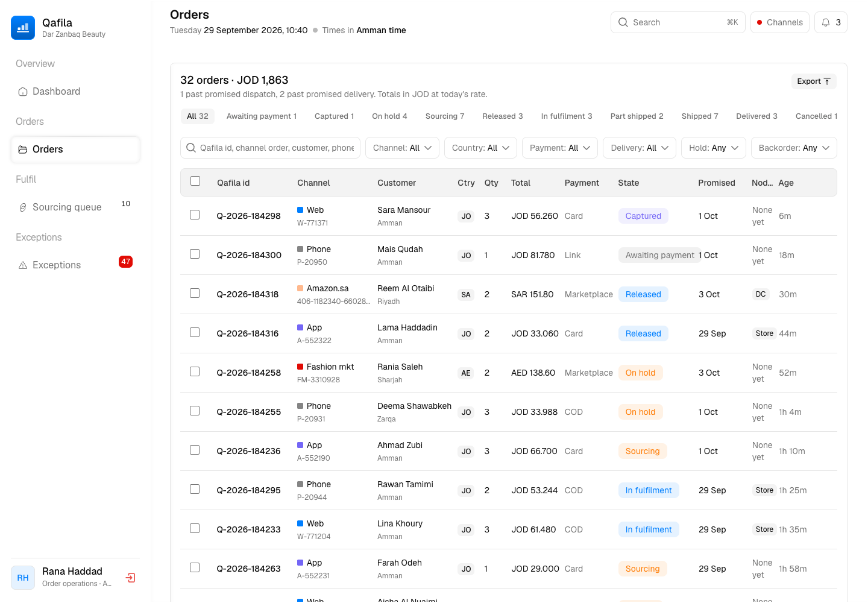Open the Channel filter dropdown
The image size is (868, 603).
click(402, 148)
